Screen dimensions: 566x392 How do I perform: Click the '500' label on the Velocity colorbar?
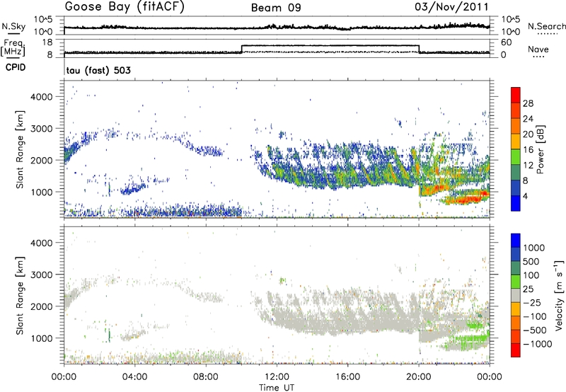(531, 261)
